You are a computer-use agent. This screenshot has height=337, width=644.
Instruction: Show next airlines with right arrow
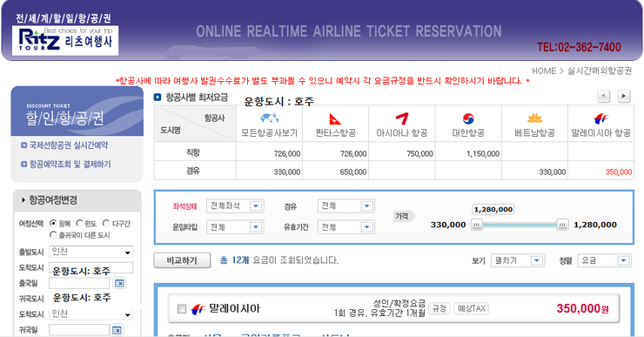pyautogui.click(x=624, y=97)
